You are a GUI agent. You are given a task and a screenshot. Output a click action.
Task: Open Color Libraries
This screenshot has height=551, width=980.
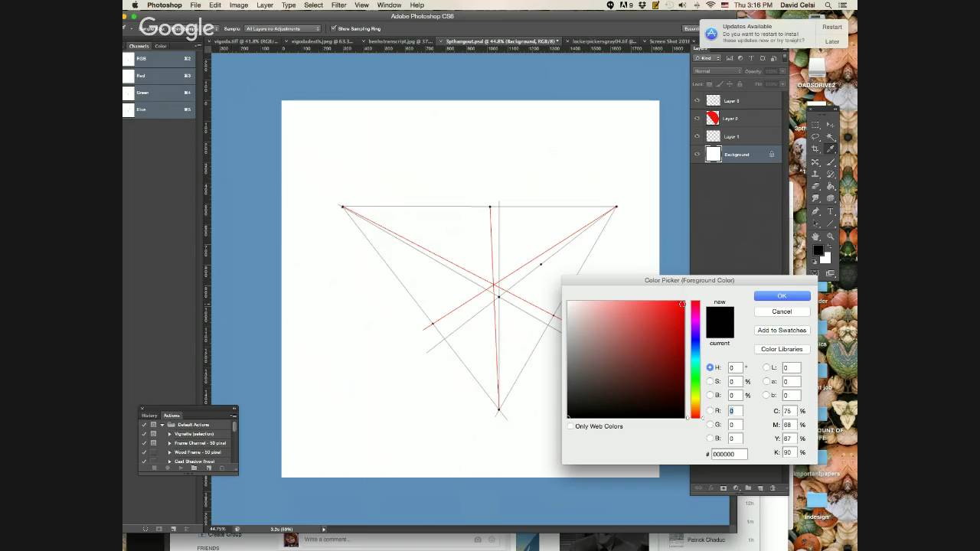(782, 349)
